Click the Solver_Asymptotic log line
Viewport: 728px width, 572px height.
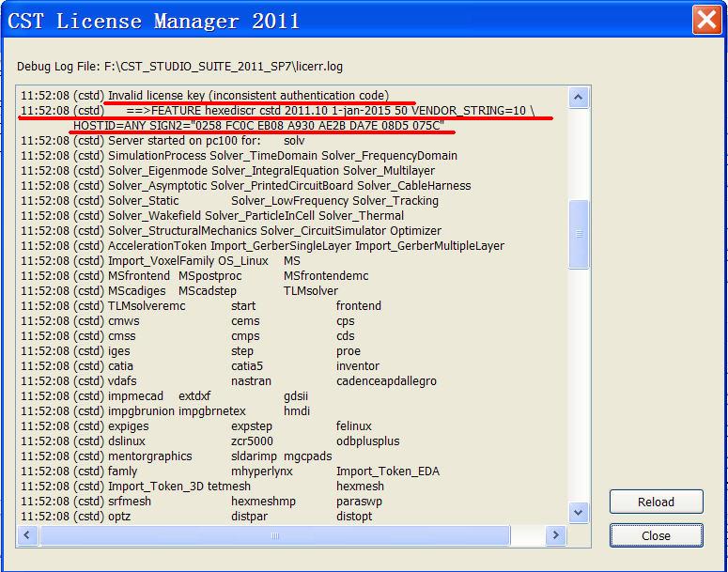pyautogui.click(x=246, y=186)
